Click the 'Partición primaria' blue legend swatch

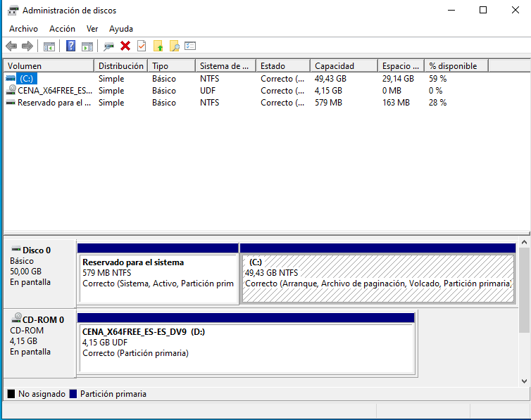73,394
